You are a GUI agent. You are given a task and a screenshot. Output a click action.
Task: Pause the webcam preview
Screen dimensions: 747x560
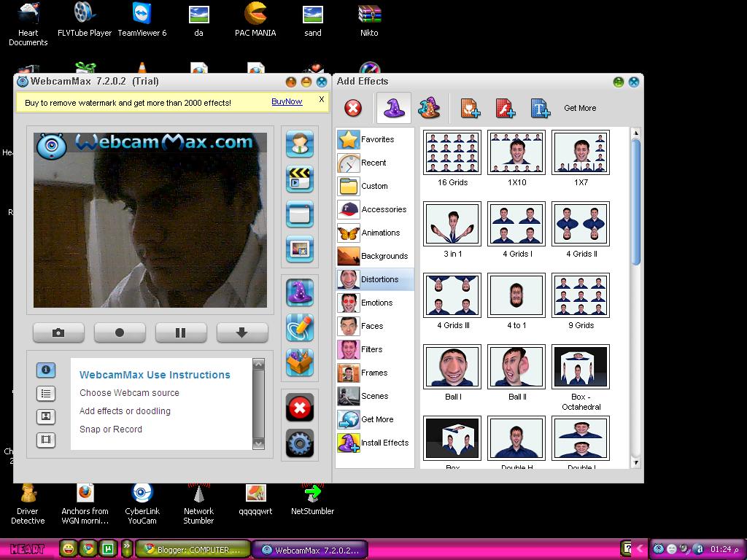(180, 332)
